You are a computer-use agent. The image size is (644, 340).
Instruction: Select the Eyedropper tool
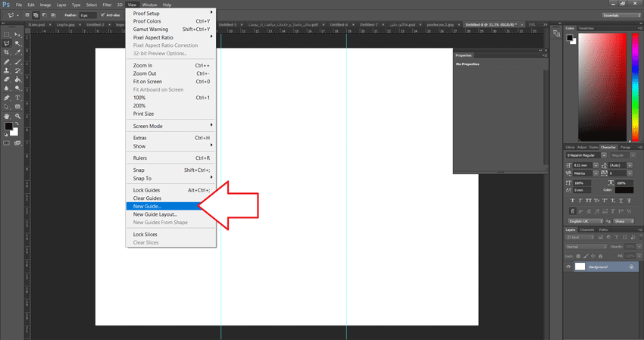pyautogui.click(x=17, y=52)
